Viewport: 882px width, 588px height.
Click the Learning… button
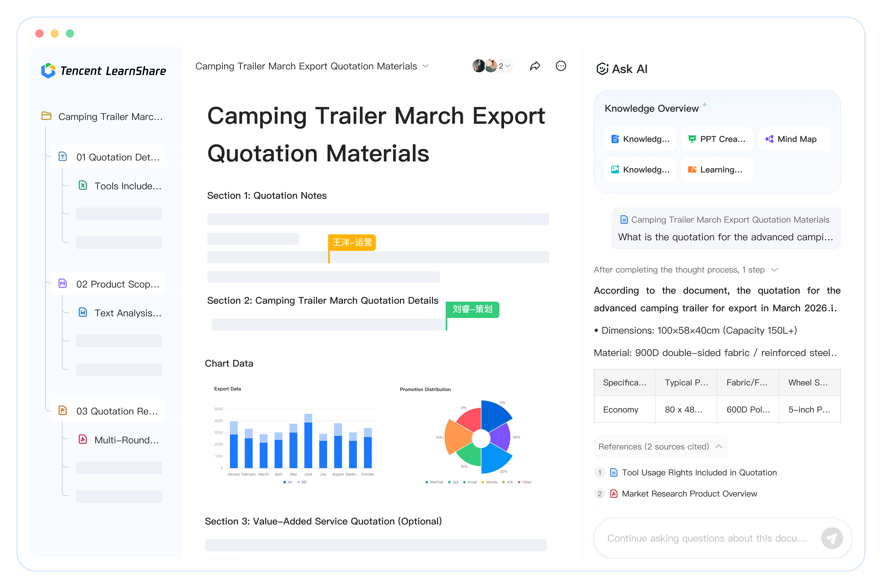tap(717, 169)
